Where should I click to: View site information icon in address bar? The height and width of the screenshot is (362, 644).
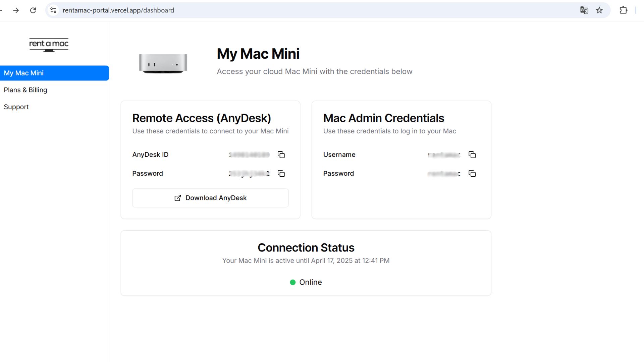point(53,10)
